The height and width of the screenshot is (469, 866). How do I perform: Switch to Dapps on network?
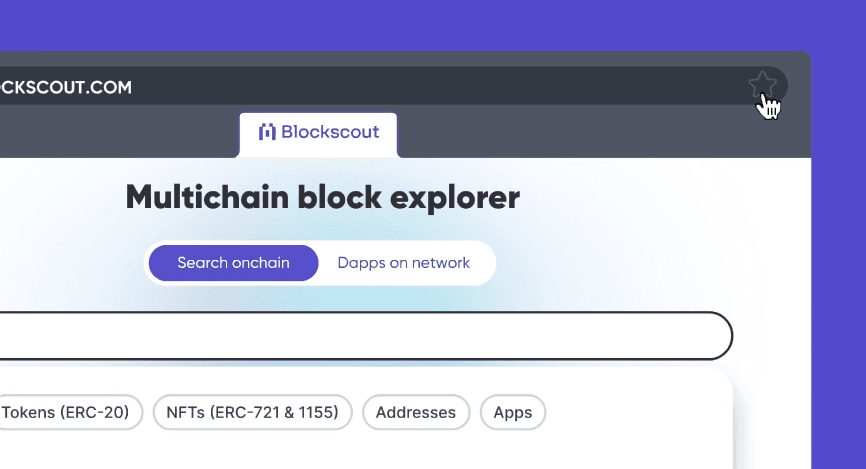tap(404, 263)
